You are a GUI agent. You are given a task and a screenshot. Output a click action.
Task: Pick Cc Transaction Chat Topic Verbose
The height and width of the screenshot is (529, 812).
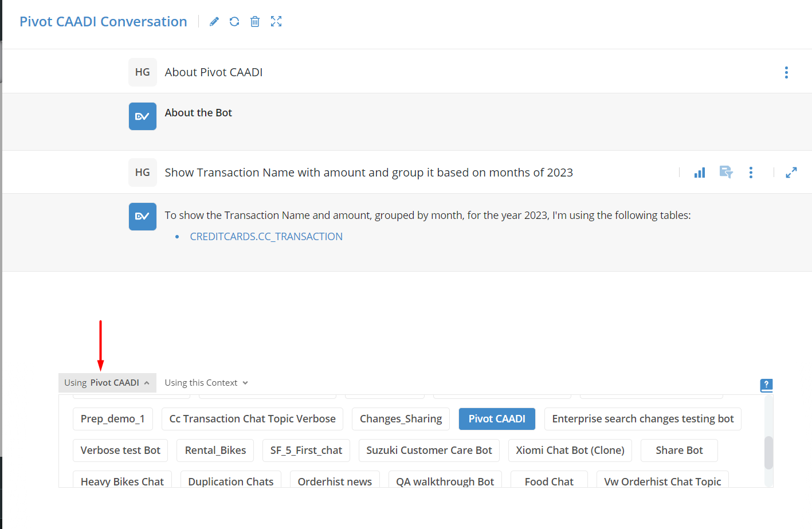coord(253,419)
